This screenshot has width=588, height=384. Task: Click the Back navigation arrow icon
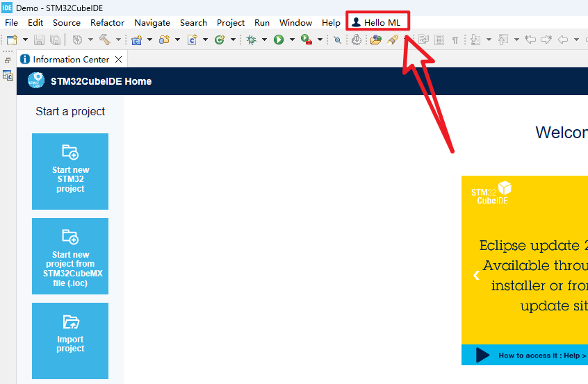(563, 40)
